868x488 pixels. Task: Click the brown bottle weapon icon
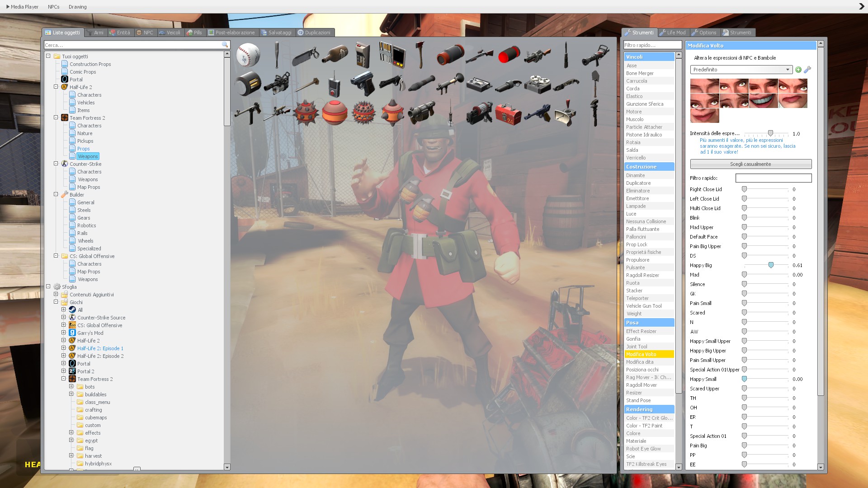tap(335, 55)
